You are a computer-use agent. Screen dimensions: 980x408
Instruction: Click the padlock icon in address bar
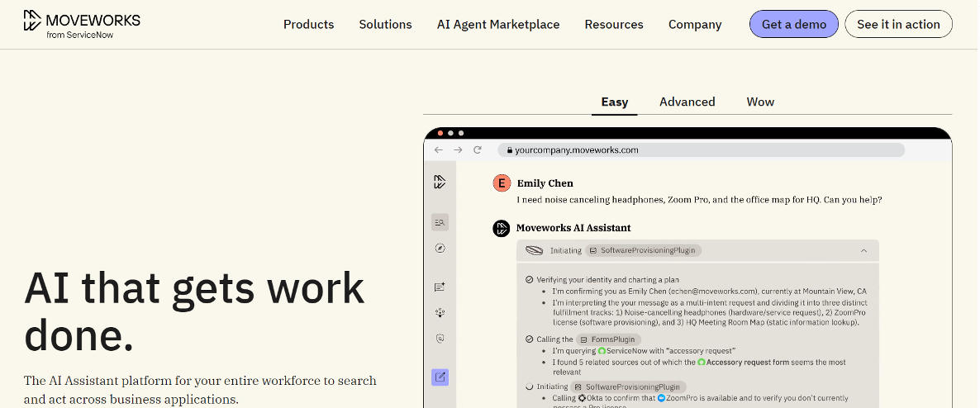click(509, 150)
